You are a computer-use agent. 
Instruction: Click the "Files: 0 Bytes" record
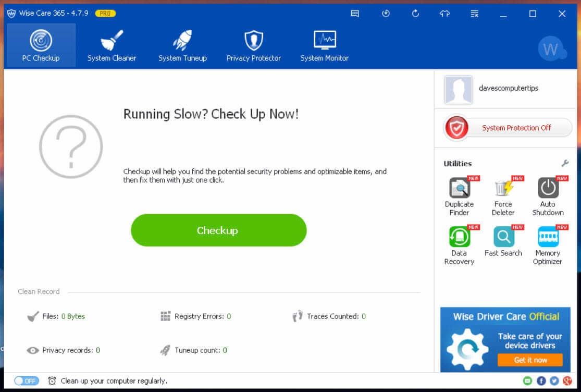click(x=56, y=316)
